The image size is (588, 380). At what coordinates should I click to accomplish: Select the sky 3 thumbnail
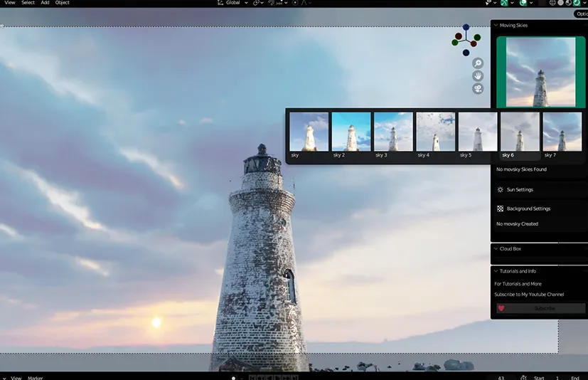pos(393,132)
